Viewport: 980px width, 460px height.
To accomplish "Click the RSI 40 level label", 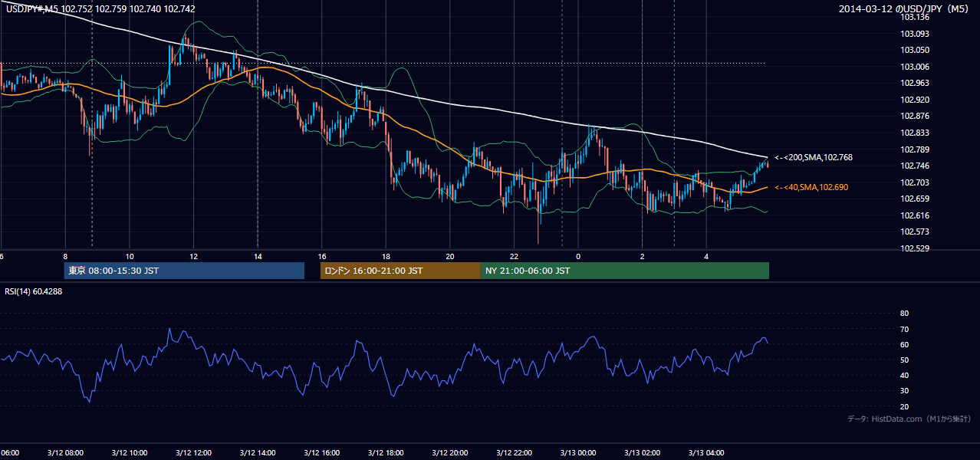I will (x=904, y=376).
